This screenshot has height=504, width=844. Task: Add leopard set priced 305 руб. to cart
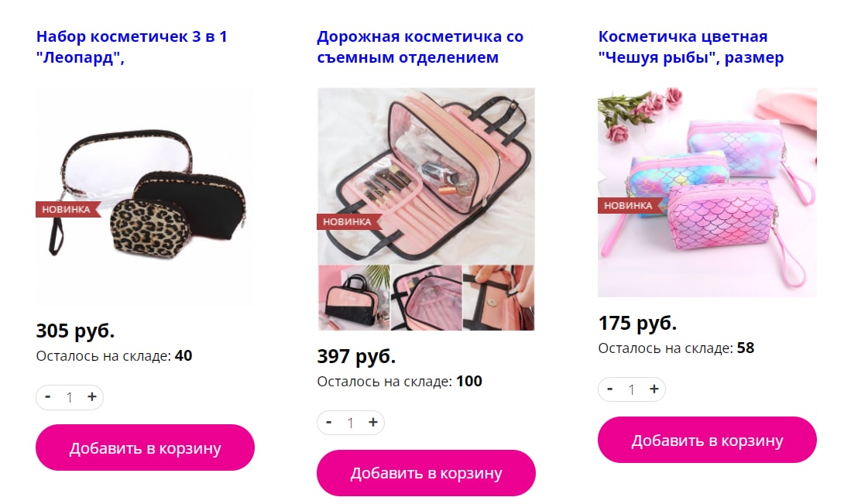point(145,447)
